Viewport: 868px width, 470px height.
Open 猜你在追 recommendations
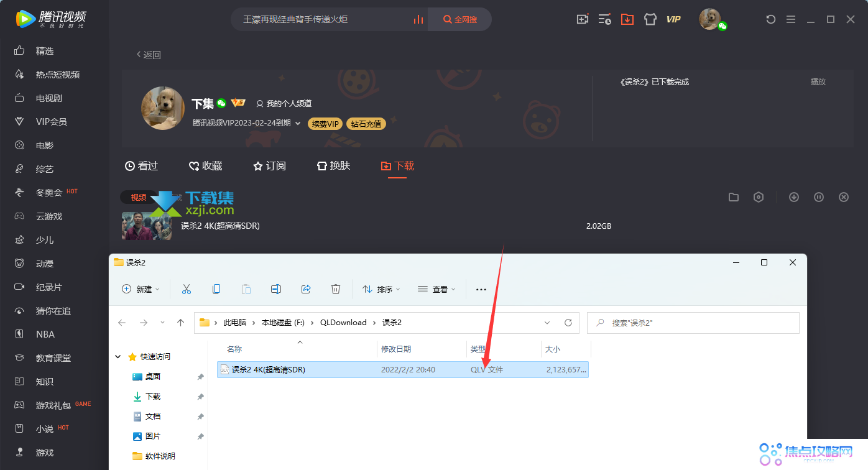[53, 311]
